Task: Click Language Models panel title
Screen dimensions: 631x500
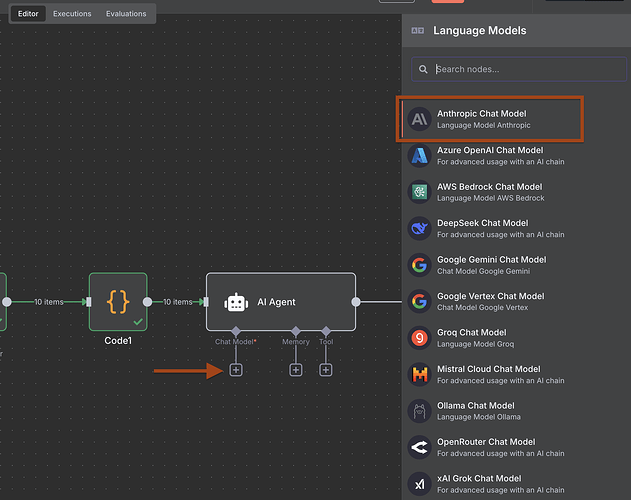Action: [479, 31]
